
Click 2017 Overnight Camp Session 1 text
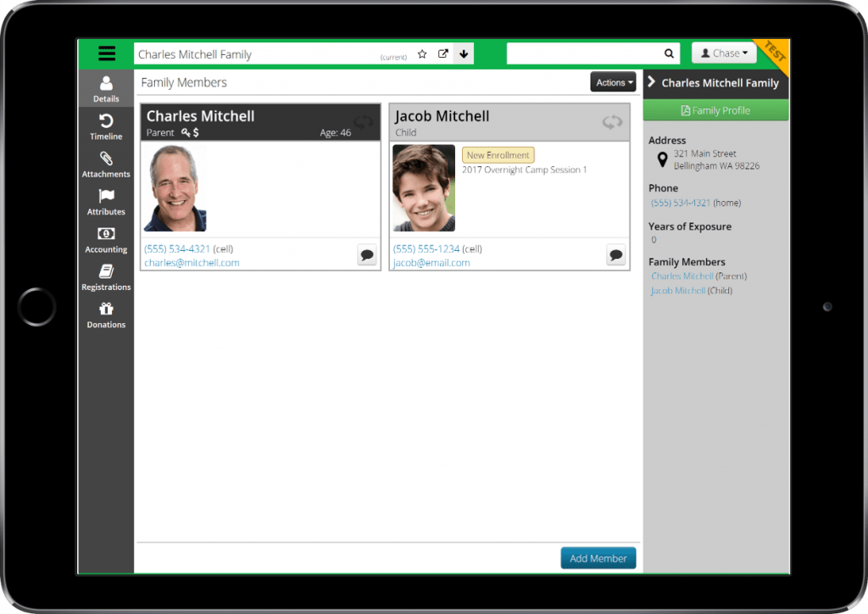(x=524, y=170)
